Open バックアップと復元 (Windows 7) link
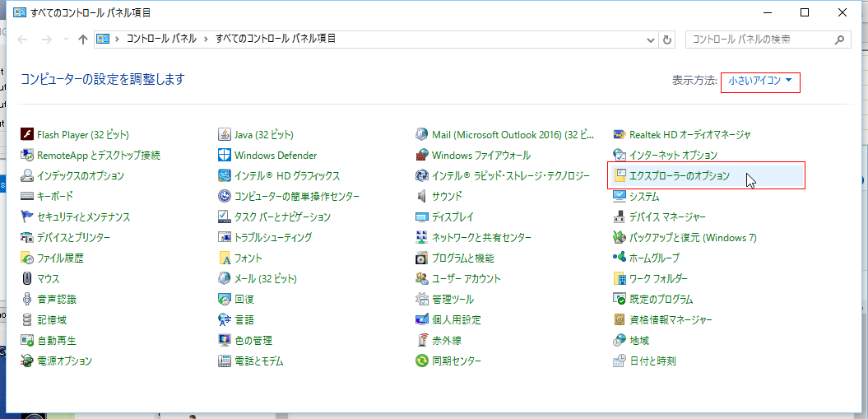Screen dimensions: 868x419 (x=693, y=237)
